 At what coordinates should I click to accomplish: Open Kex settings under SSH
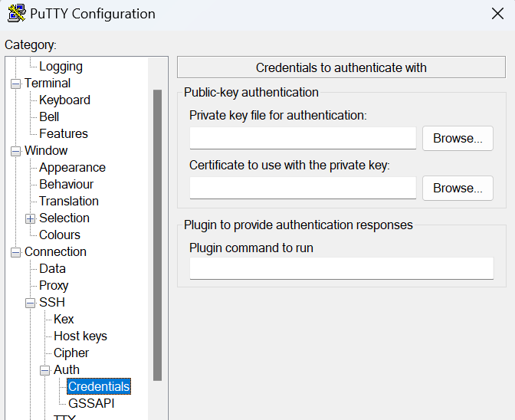pos(64,319)
